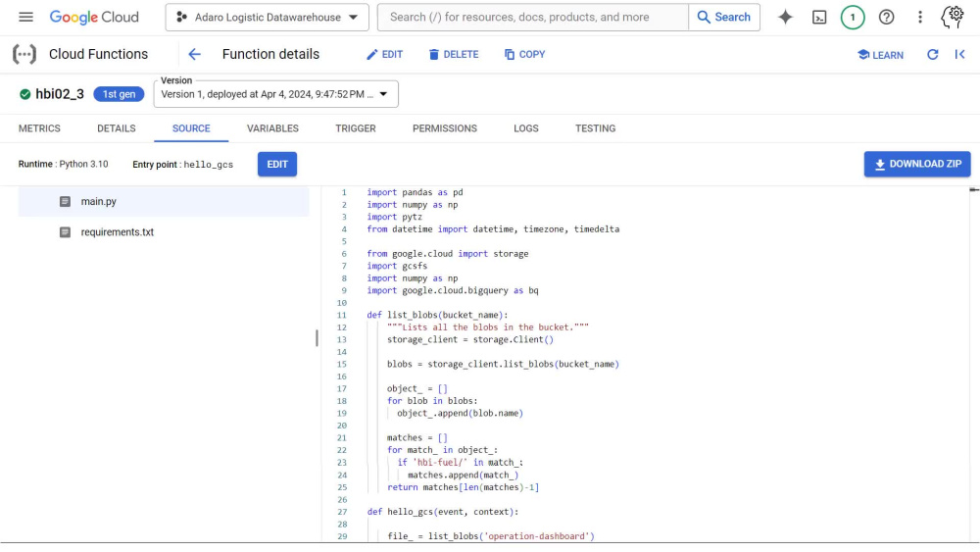Click code line 'import gcsfs'
The height and width of the screenshot is (552, 980).
coord(397,267)
